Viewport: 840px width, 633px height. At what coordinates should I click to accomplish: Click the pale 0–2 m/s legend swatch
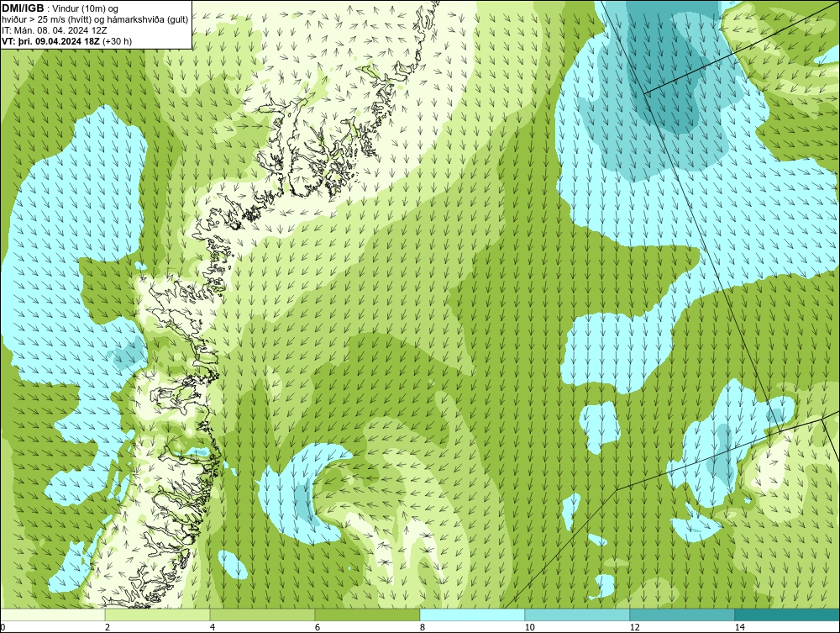pos(52,615)
